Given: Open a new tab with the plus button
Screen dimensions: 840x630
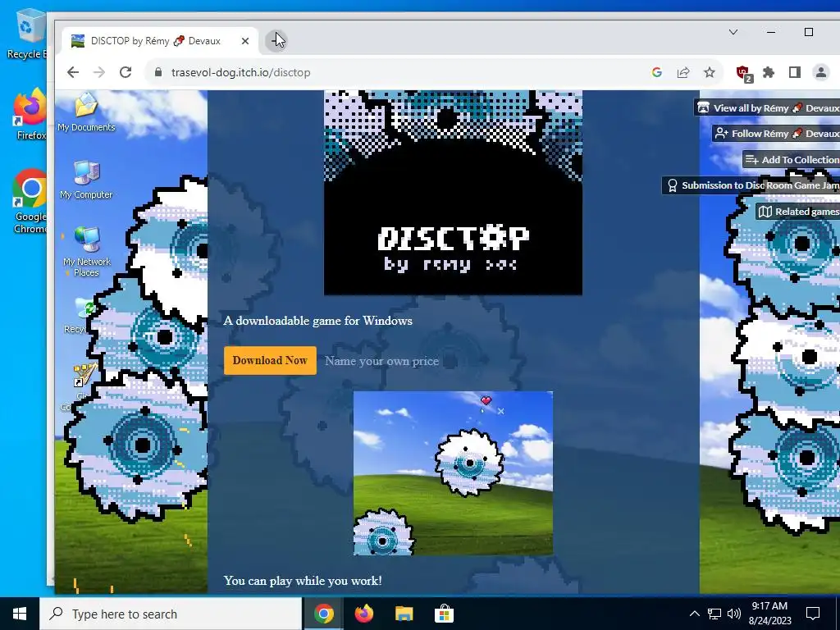Looking at the screenshot, I should click(276, 41).
